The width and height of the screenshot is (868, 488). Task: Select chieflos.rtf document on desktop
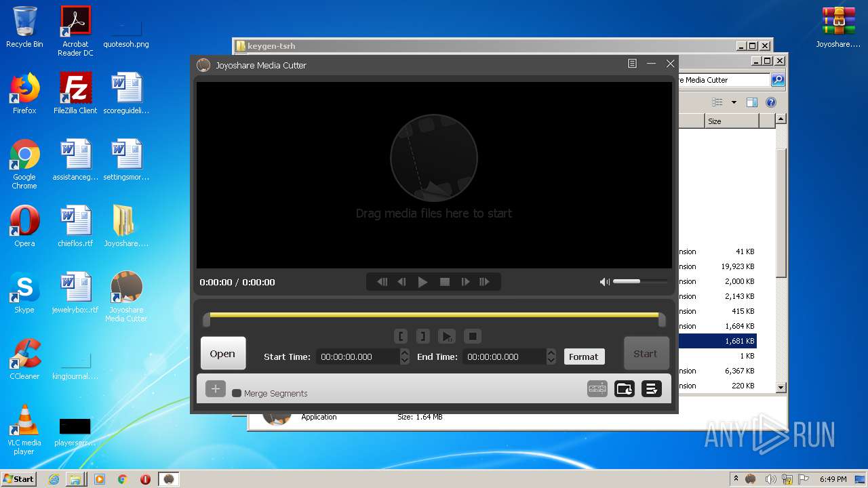[75, 226]
